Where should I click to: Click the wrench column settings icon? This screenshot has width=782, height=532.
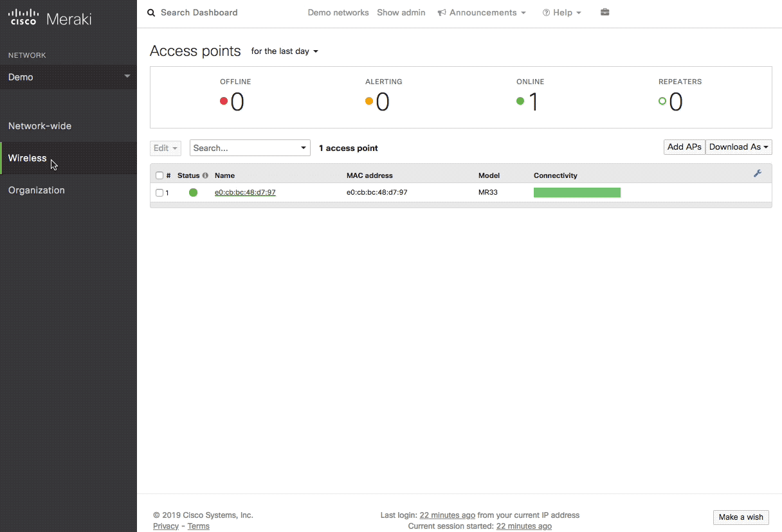point(758,174)
